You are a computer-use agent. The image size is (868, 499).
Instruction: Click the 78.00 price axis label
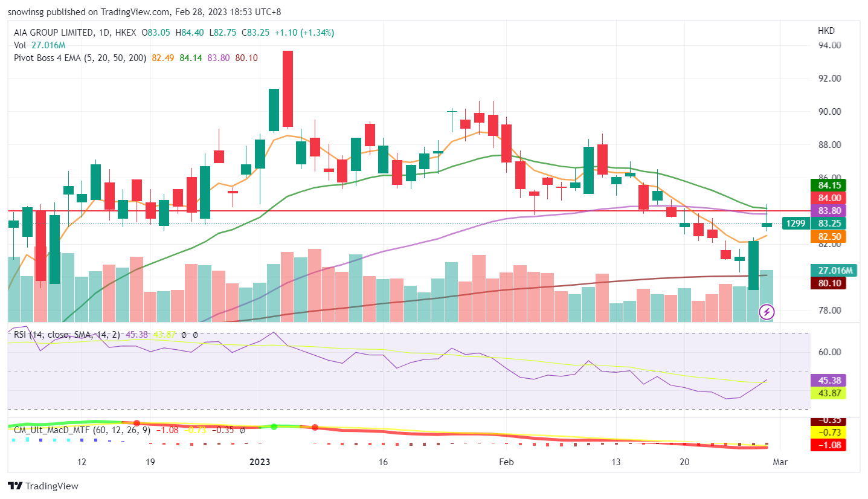(x=829, y=311)
